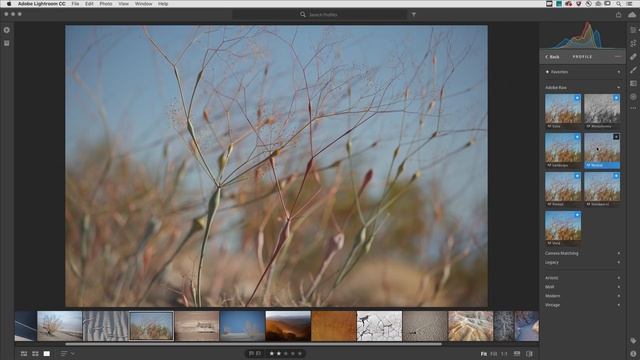
Task: Open the three-dot more tools icon in right toolbar
Action: [x=633, y=109]
